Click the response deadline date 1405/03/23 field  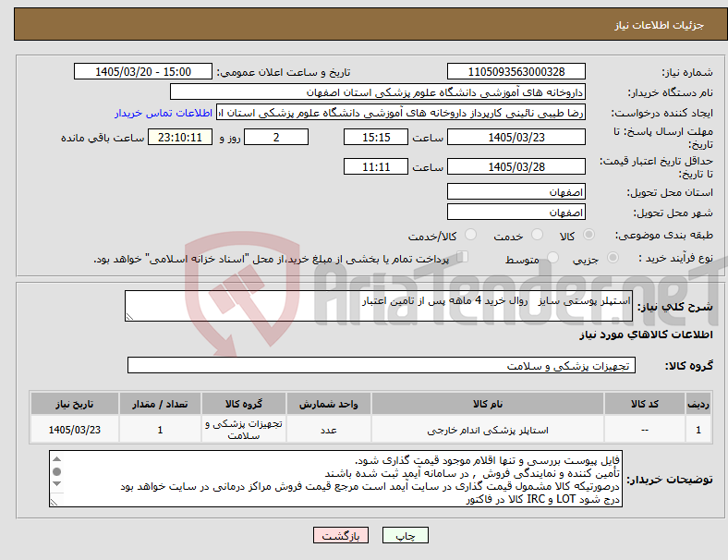click(516, 138)
